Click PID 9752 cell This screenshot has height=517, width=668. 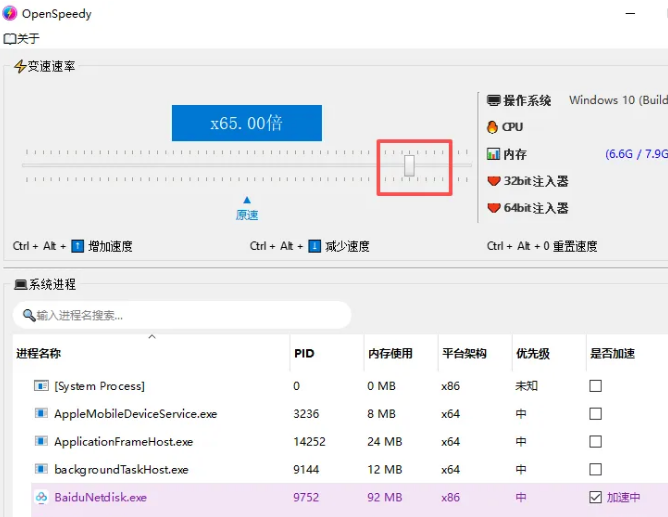pyautogui.click(x=306, y=497)
